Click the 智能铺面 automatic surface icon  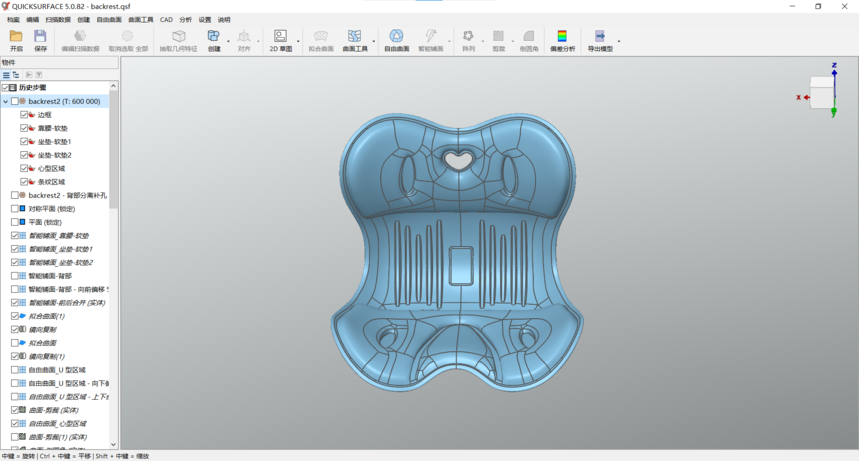(x=431, y=36)
